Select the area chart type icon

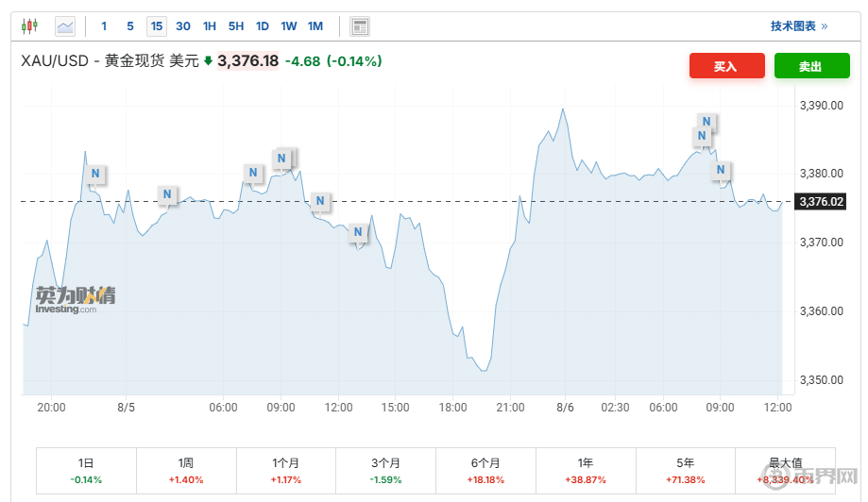click(65, 26)
